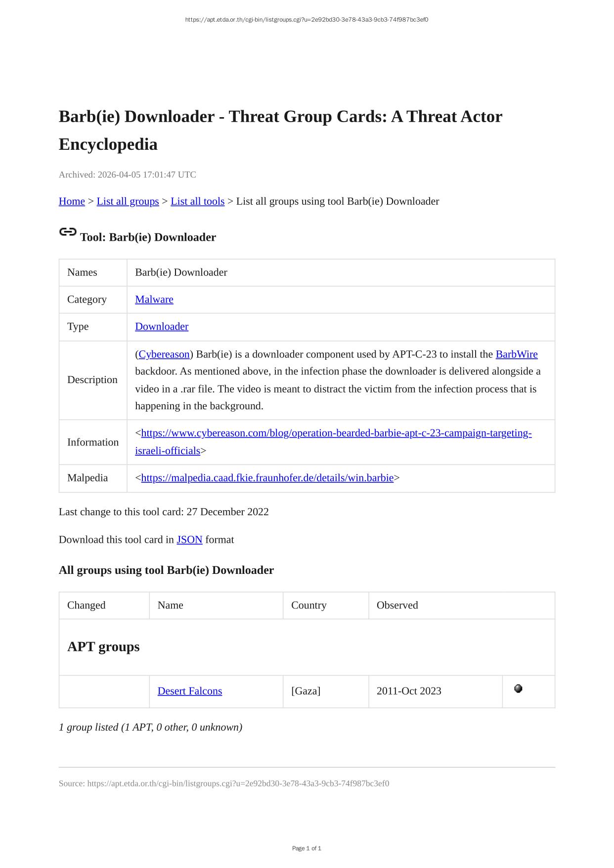Follow the Downloader type link
Image resolution: width=614 pixels, height=868 pixels.
pyautogui.click(x=162, y=327)
